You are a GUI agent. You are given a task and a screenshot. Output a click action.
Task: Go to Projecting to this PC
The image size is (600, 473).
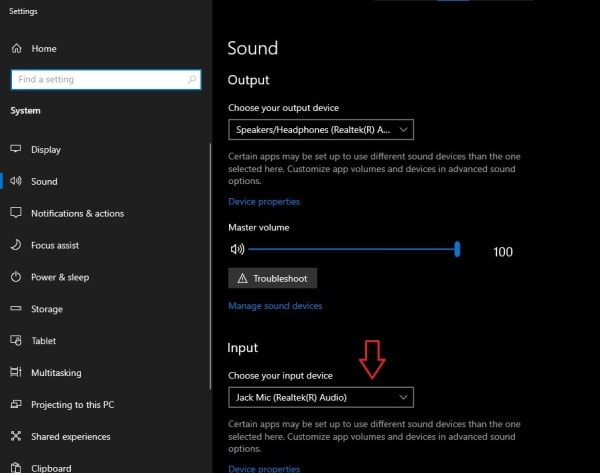pos(73,404)
